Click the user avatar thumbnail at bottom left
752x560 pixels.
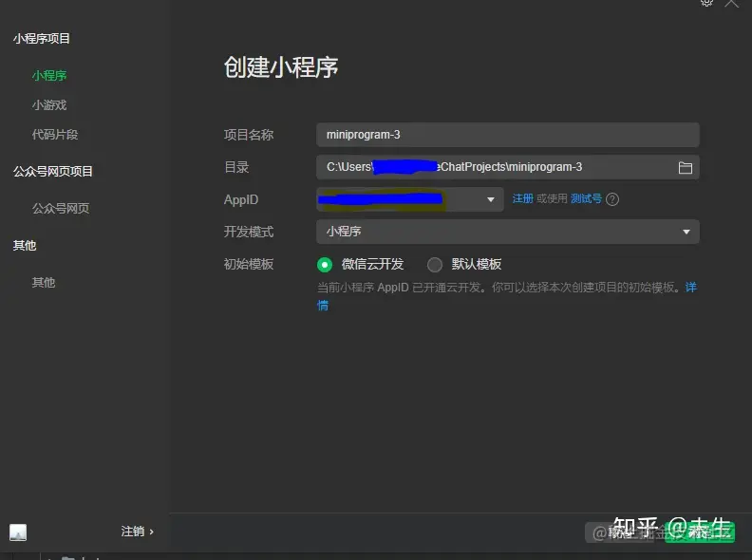(x=18, y=532)
